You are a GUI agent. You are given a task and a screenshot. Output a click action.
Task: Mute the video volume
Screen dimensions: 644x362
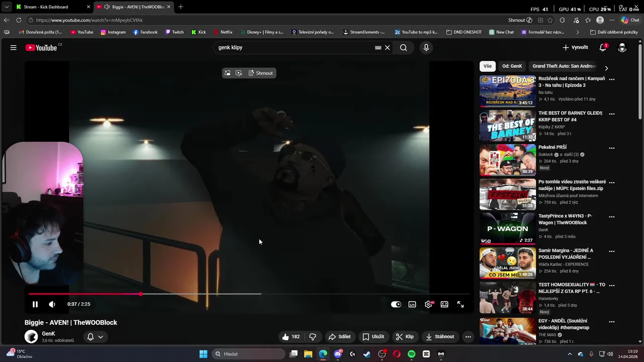[x=52, y=304]
